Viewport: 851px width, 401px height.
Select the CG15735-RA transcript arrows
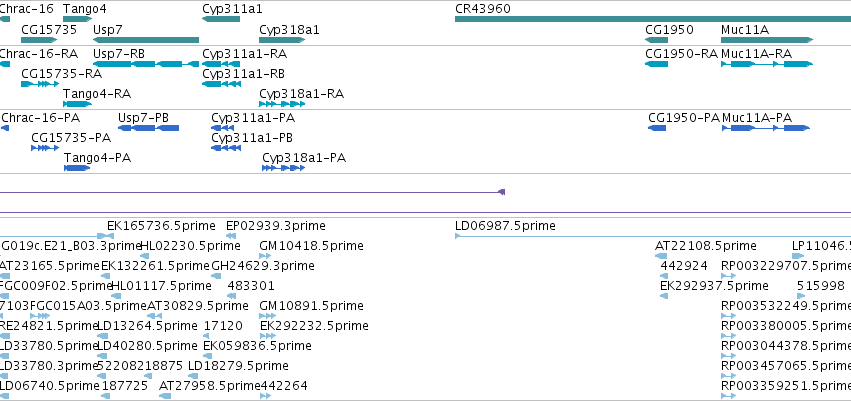40,84
